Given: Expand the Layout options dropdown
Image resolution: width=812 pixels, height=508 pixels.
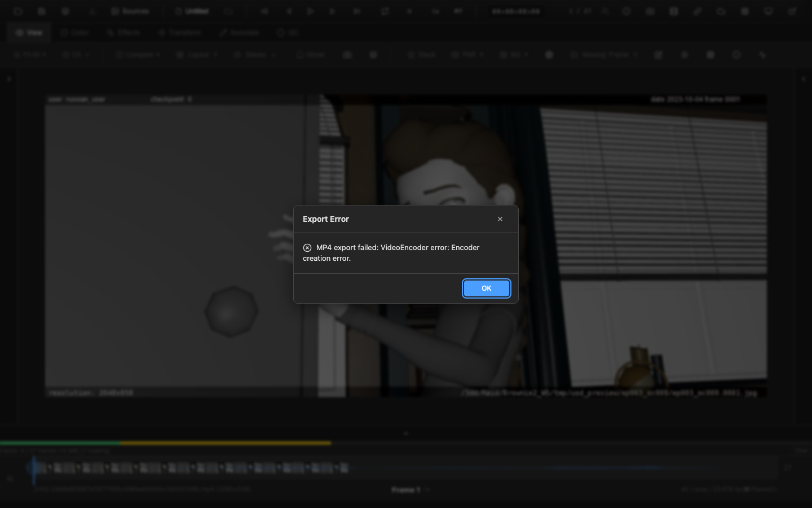Looking at the screenshot, I should pos(197,54).
